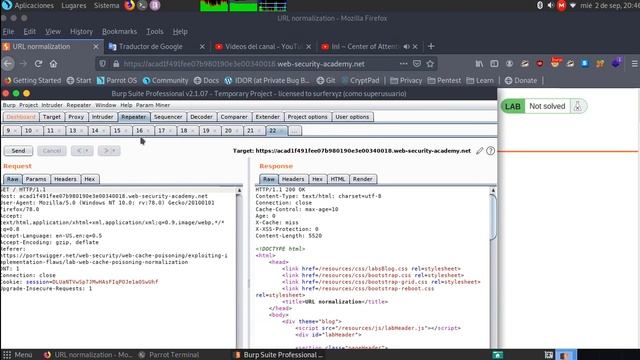This screenshot has width=640, height=360.
Task: Open the Donate bookmark
Action: pyautogui.click(x=521, y=81)
